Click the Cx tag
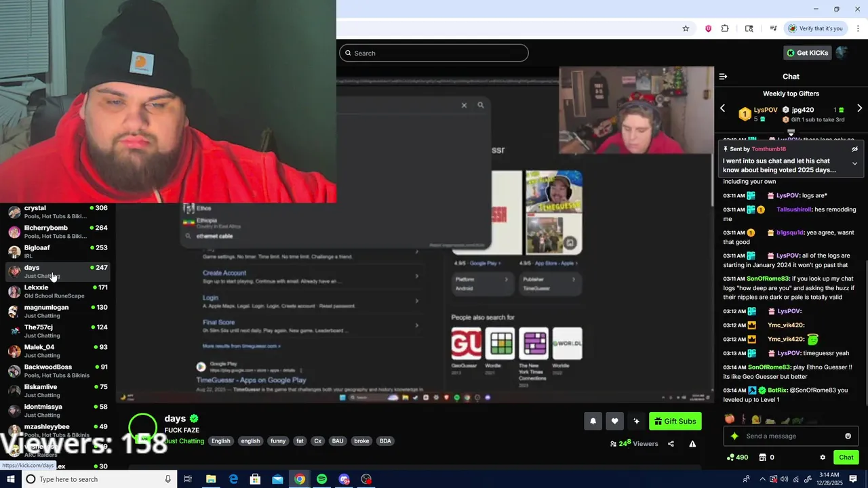 317,441
